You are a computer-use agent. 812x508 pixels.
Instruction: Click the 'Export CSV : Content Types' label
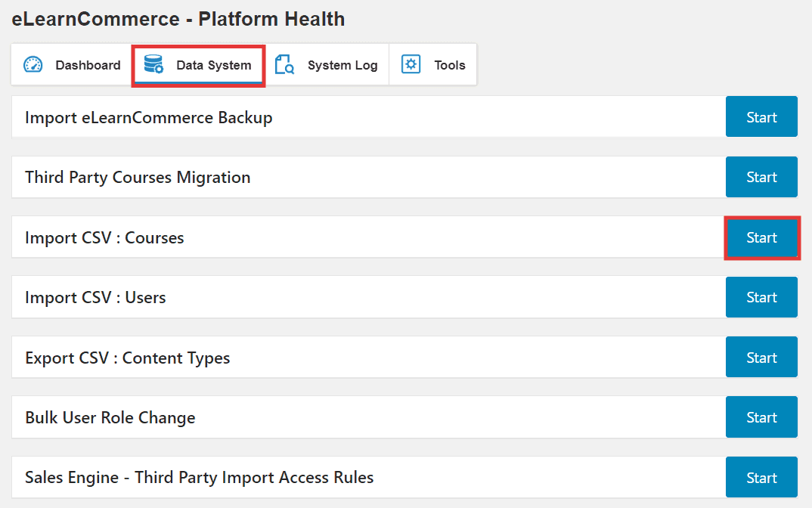[x=127, y=358]
